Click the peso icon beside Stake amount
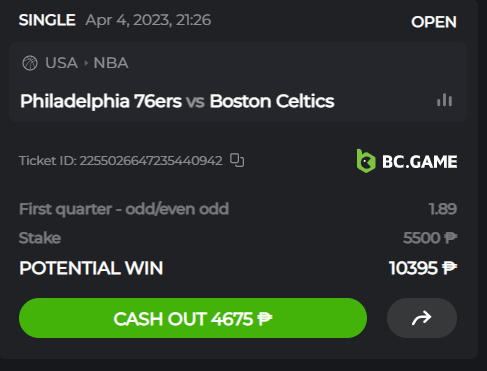The height and width of the screenshot is (371, 487). coord(451,238)
